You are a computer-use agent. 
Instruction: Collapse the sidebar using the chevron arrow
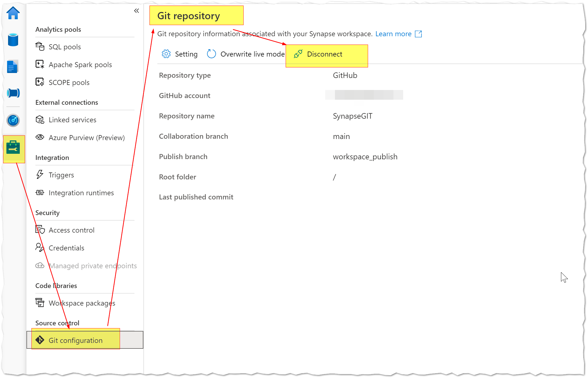coord(136,11)
